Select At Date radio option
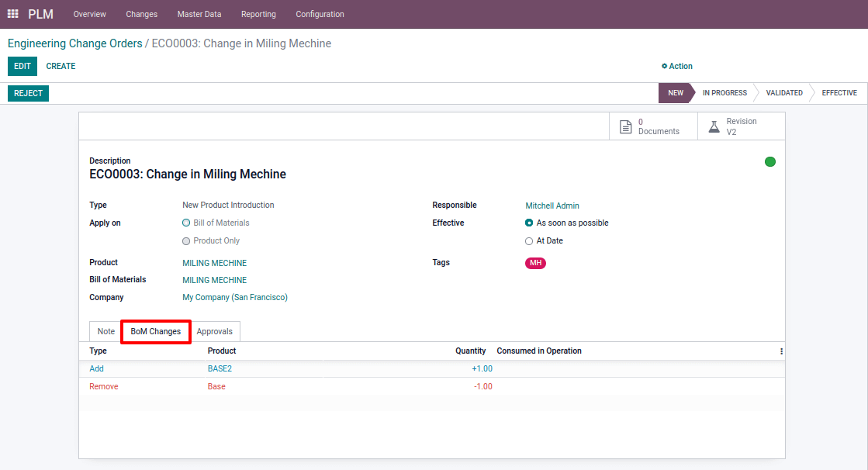 (x=529, y=240)
